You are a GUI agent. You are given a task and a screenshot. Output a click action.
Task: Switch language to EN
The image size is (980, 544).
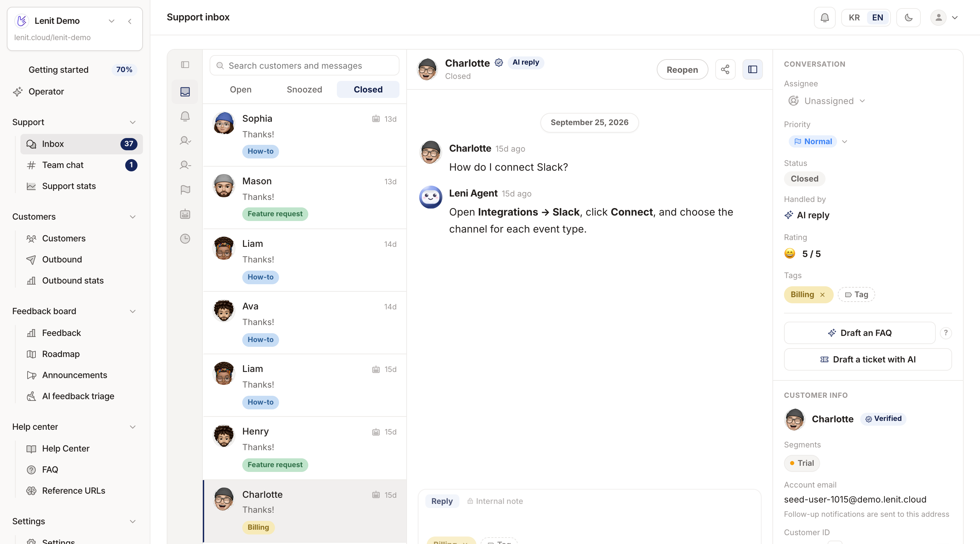pos(877,17)
